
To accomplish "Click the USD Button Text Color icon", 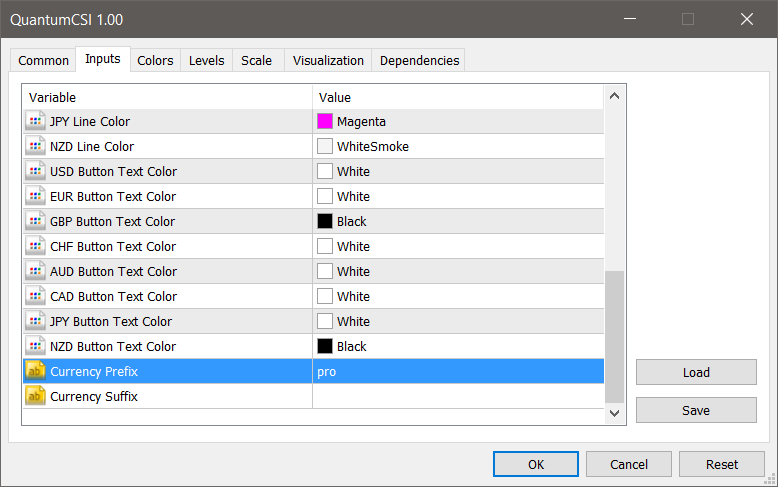I will [35, 172].
